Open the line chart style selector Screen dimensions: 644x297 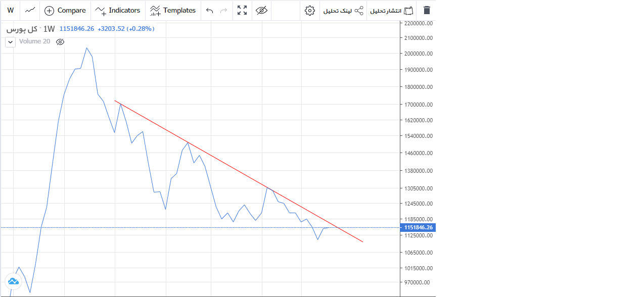(30, 10)
